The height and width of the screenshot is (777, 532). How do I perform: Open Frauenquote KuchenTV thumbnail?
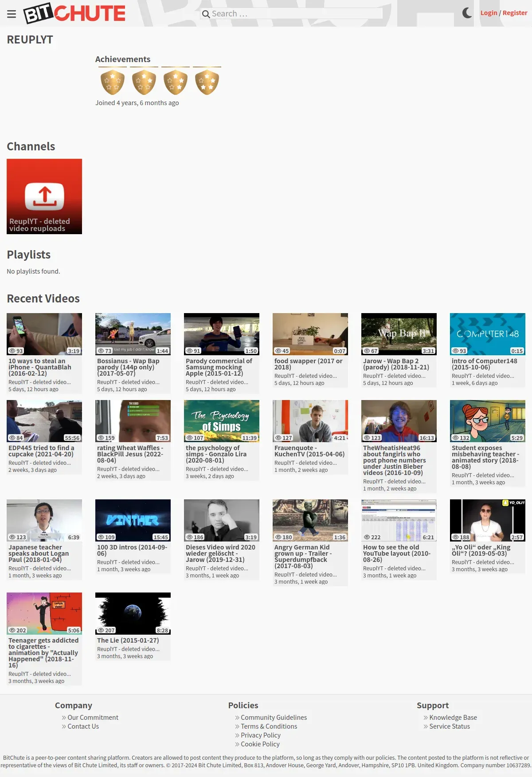pos(310,421)
